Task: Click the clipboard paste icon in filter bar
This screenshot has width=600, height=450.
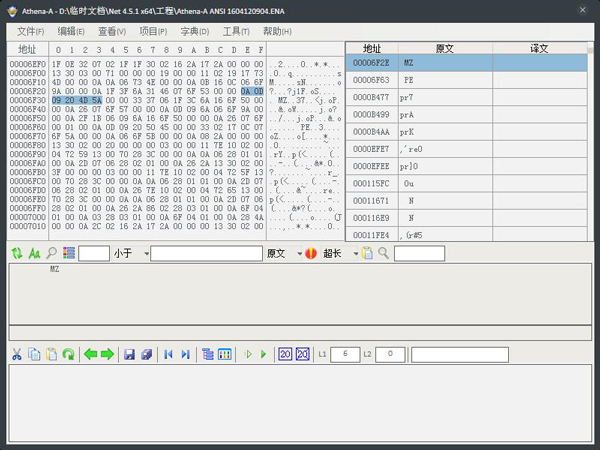Action: (x=367, y=253)
